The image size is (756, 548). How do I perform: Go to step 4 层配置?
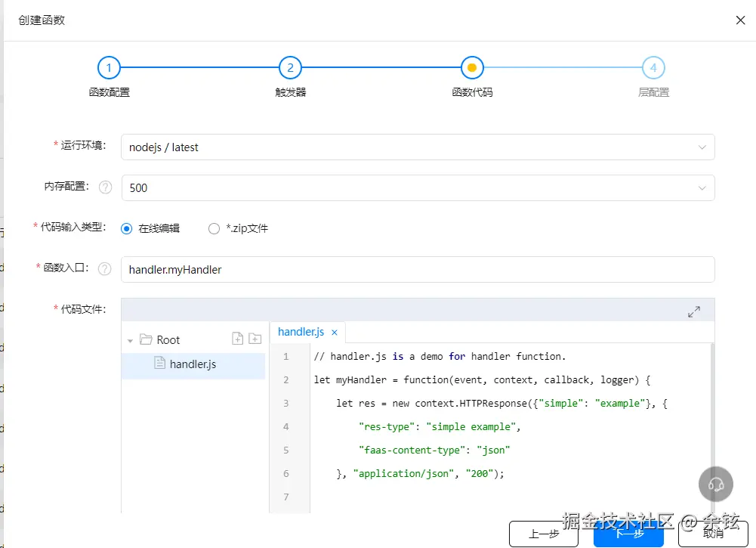point(653,68)
